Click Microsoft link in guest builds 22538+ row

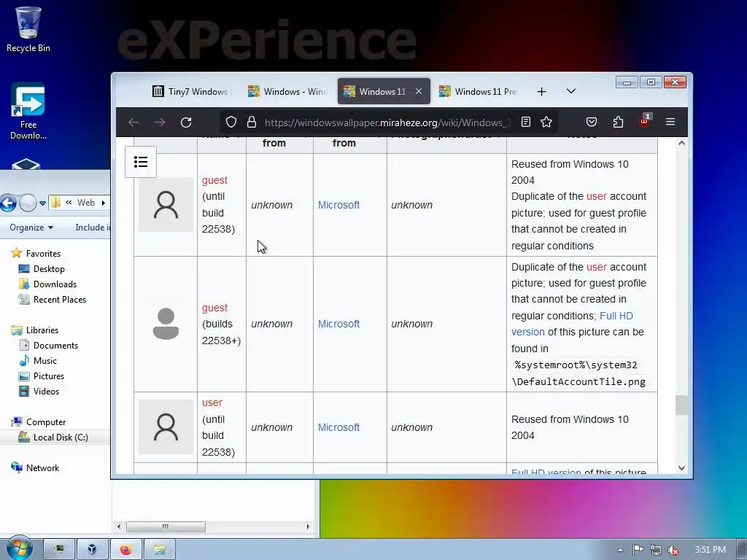(338, 324)
